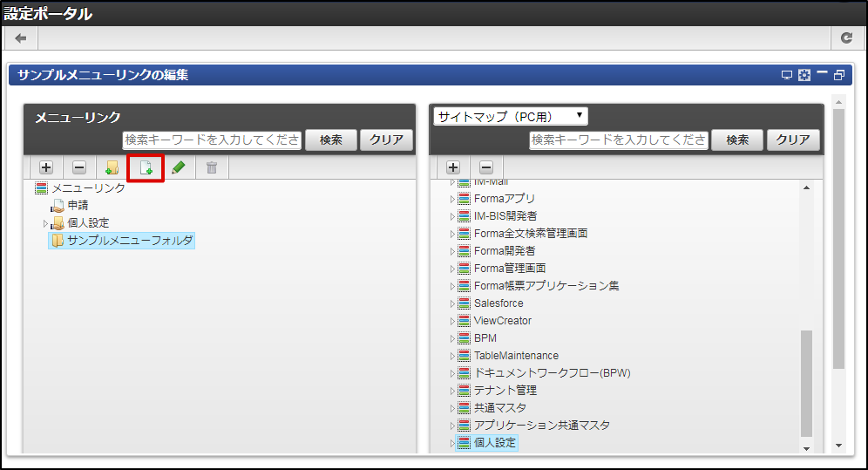Click the メニューリンク root tree icon

click(x=42, y=188)
